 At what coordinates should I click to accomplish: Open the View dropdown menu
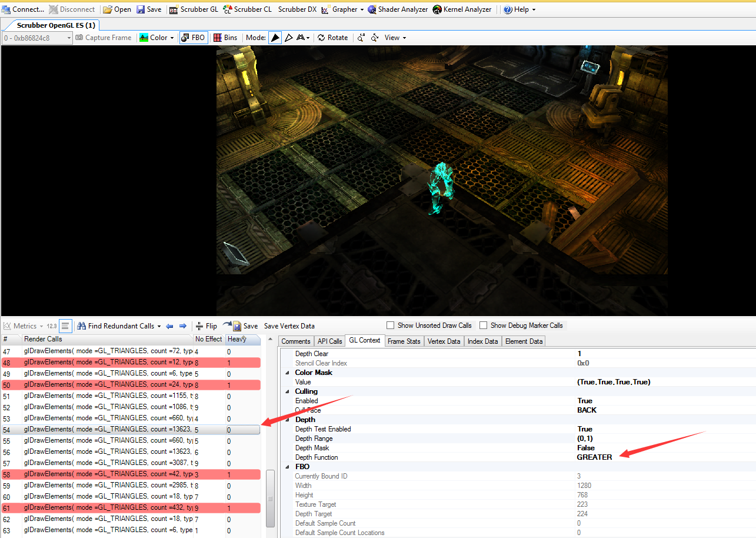pyautogui.click(x=394, y=37)
